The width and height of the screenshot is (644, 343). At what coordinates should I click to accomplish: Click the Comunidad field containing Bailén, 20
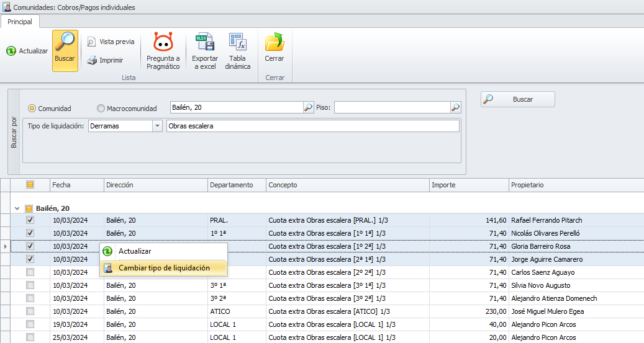[237, 107]
